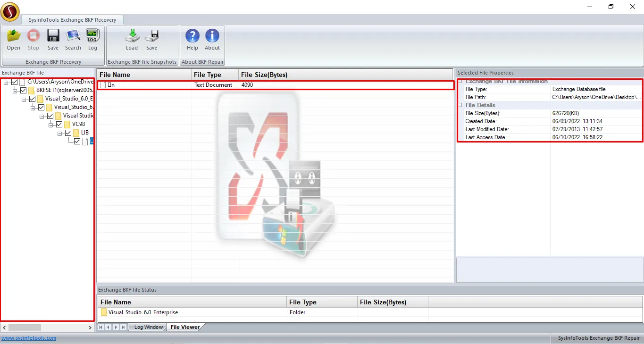Sort the top list by File Type column
Screen dimensions: 644x344
tap(215, 75)
